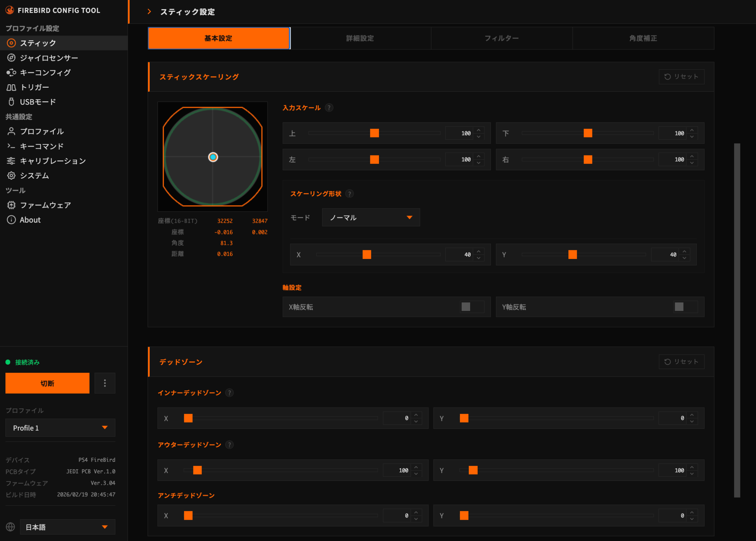Switch to the 詳細設定 tab

tap(360, 38)
